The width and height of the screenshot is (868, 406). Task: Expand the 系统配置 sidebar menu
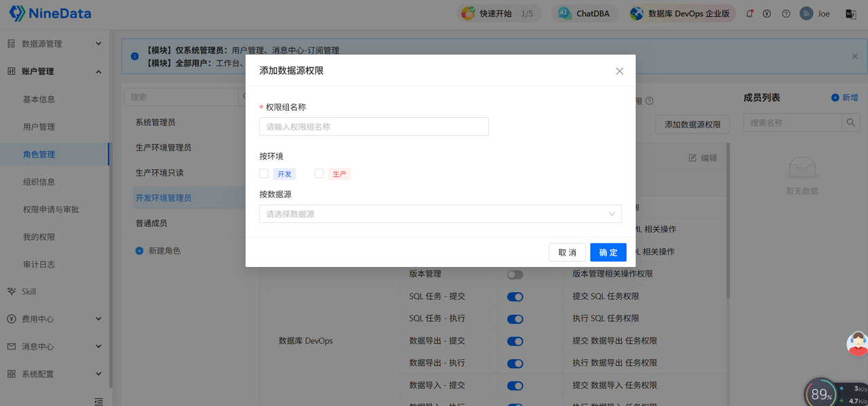pyautogui.click(x=54, y=374)
